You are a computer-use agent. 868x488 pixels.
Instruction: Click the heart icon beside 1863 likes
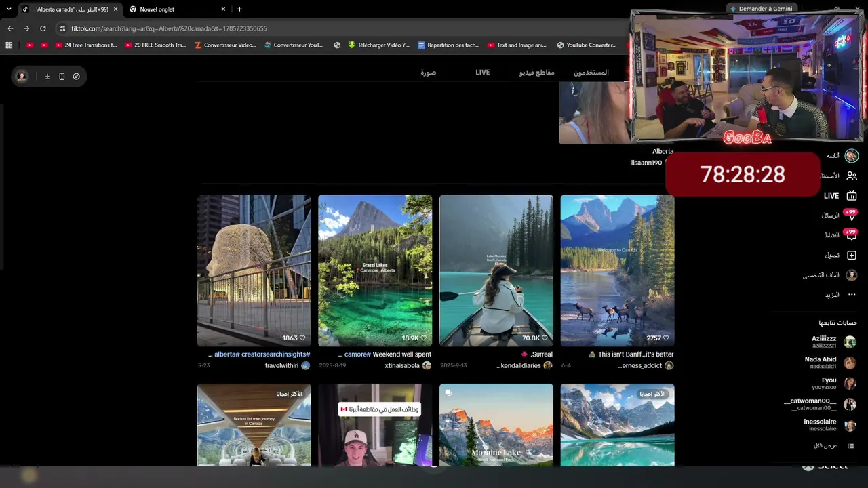pos(302,338)
